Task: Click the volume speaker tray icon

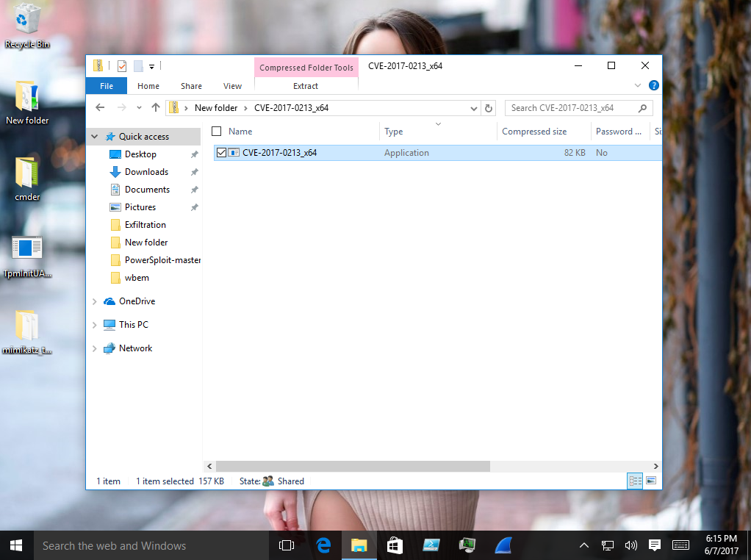Action: tap(630, 545)
